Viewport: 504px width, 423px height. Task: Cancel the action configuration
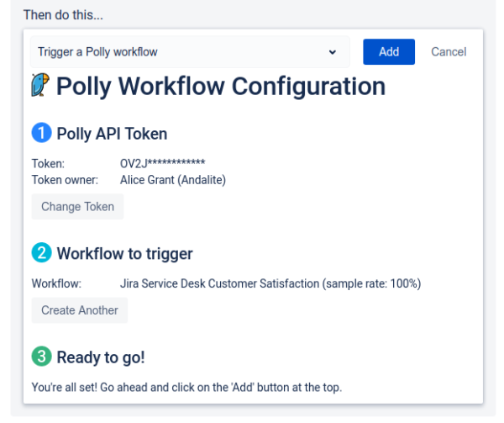449,52
